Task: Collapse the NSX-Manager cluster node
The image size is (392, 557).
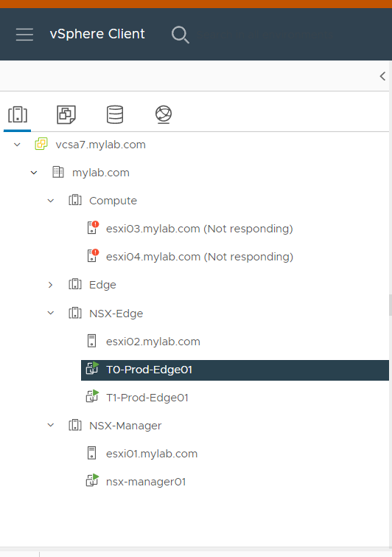Action: (x=51, y=425)
